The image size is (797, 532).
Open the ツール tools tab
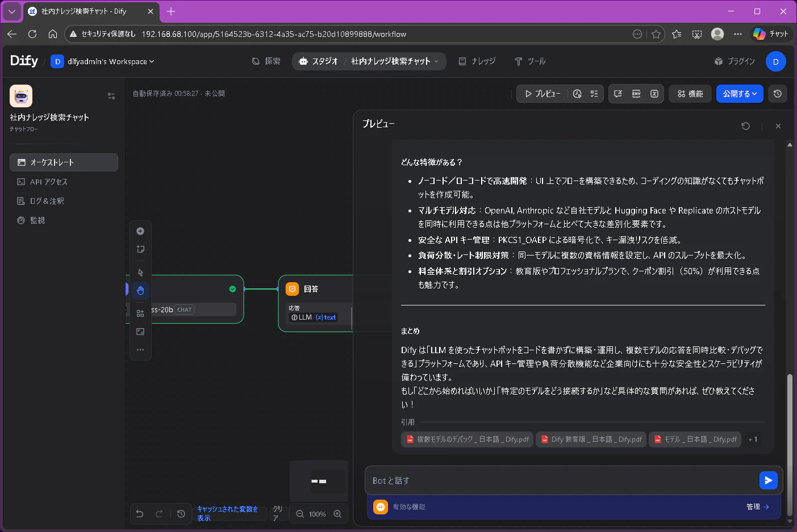(530, 61)
